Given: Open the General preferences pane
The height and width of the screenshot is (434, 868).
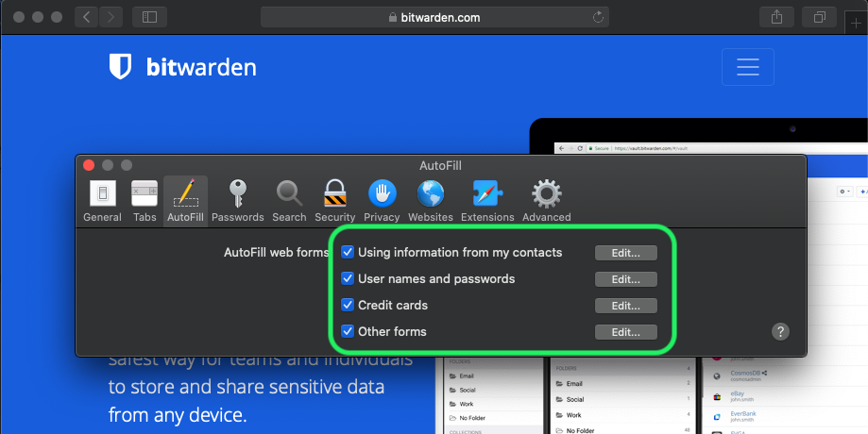Looking at the screenshot, I should [102, 200].
